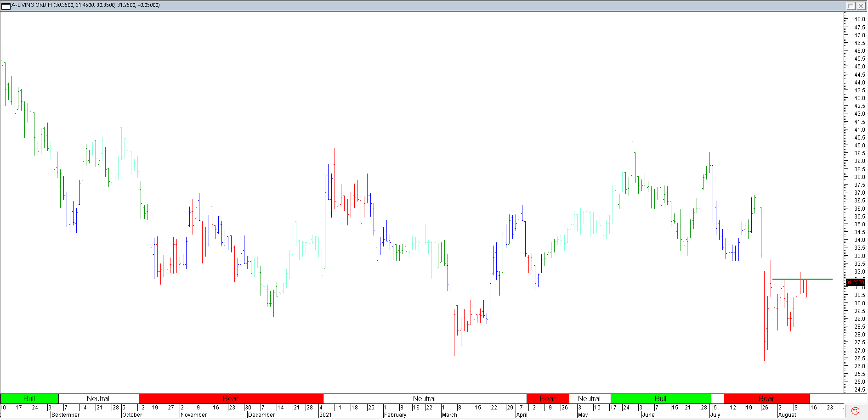Image resolution: width=868 pixels, height=420 pixels.
Task: Click the April month label
Action: point(522,415)
